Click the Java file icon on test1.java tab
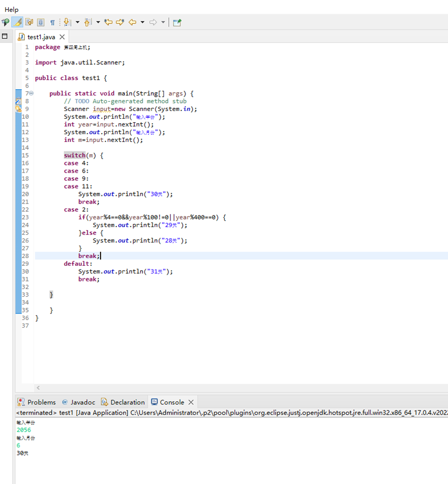448x484 pixels. [21, 37]
